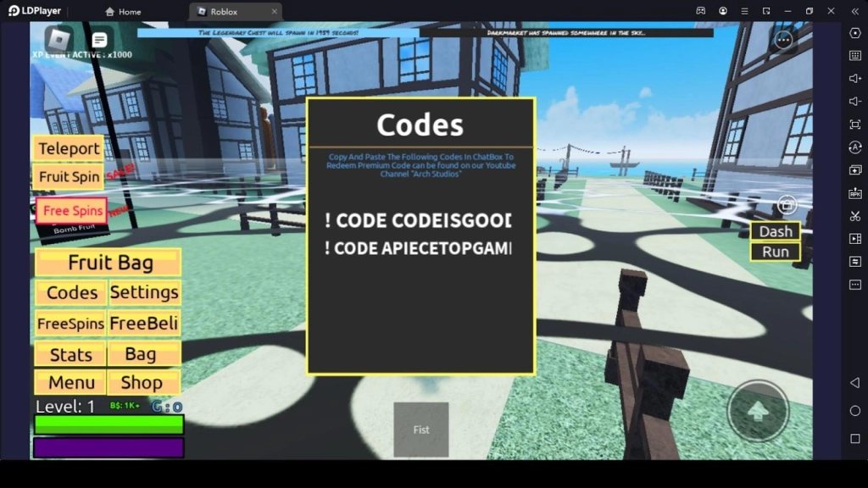868x488 pixels.
Task: Select the Fist hotbar slot
Action: [x=421, y=430]
